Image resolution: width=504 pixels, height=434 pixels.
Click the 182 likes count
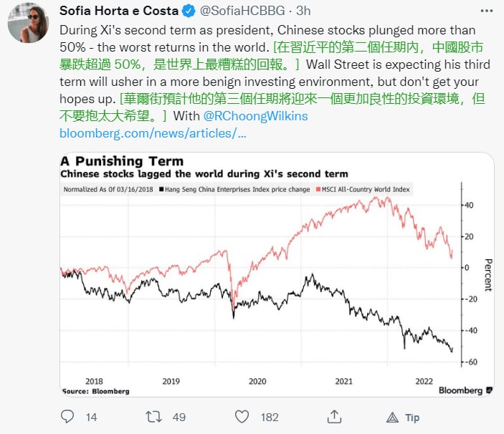point(269,417)
